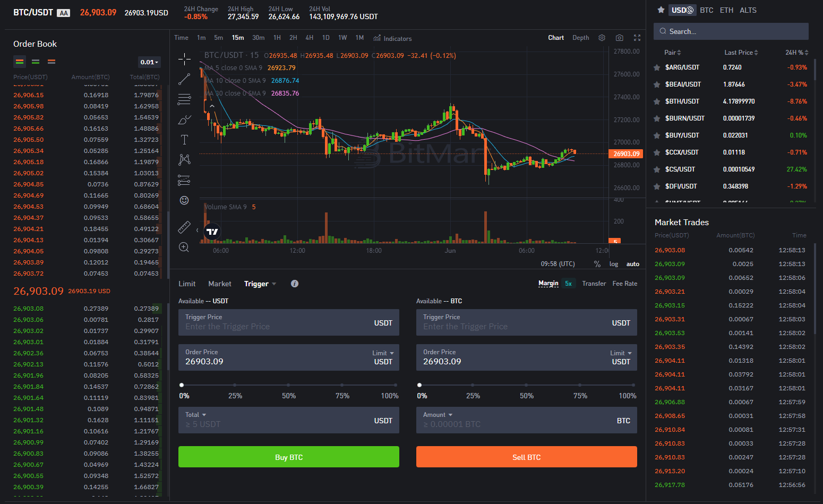Select the brush drawing tool

click(x=184, y=120)
